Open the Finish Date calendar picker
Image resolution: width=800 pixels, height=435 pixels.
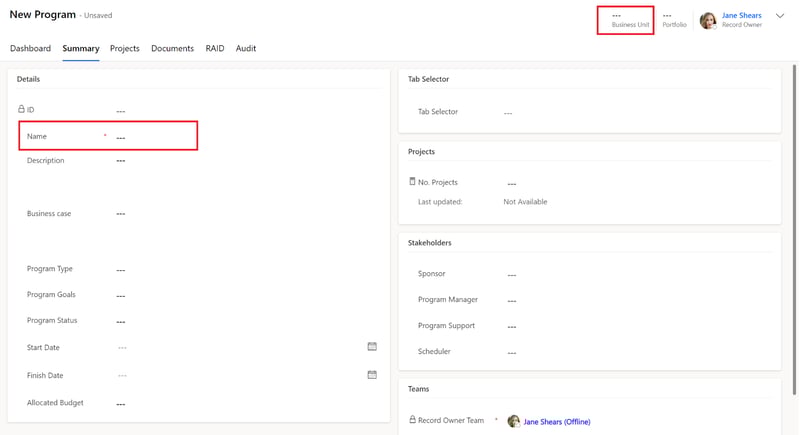tap(372, 375)
